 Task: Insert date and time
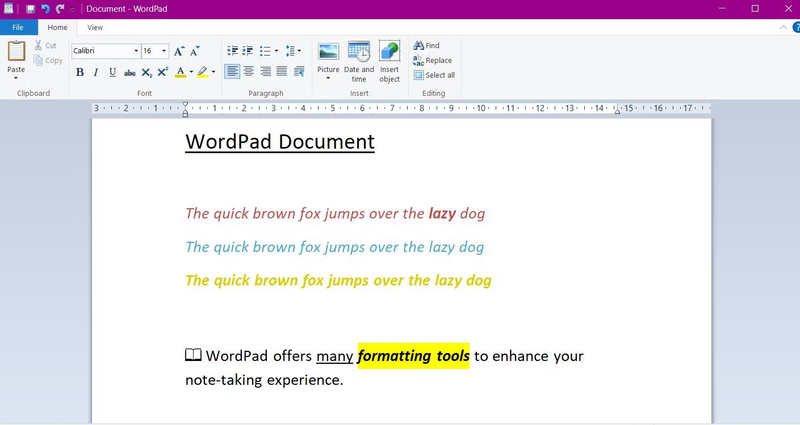(359, 60)
